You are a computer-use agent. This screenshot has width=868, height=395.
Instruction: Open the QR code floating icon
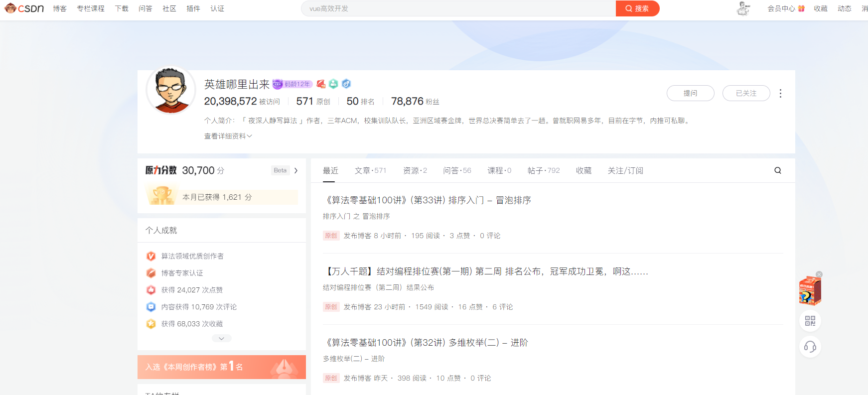point(810,321)
